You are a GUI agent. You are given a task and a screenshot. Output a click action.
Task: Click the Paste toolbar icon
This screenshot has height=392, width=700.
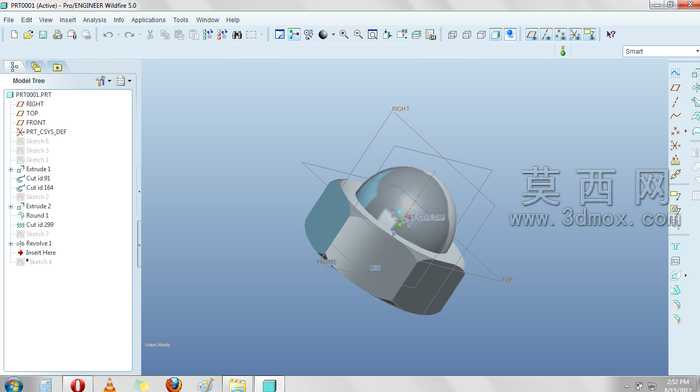[179, 35]
